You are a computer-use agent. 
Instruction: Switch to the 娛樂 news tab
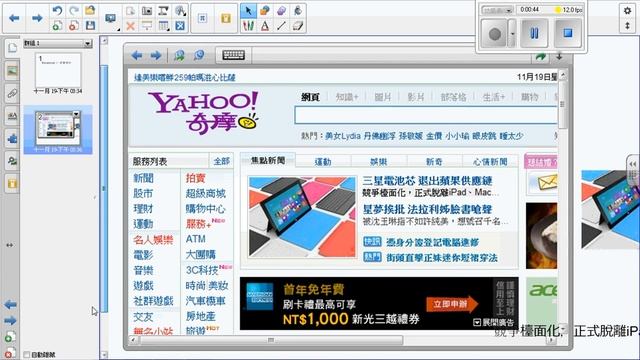click(x=378, y=162)
